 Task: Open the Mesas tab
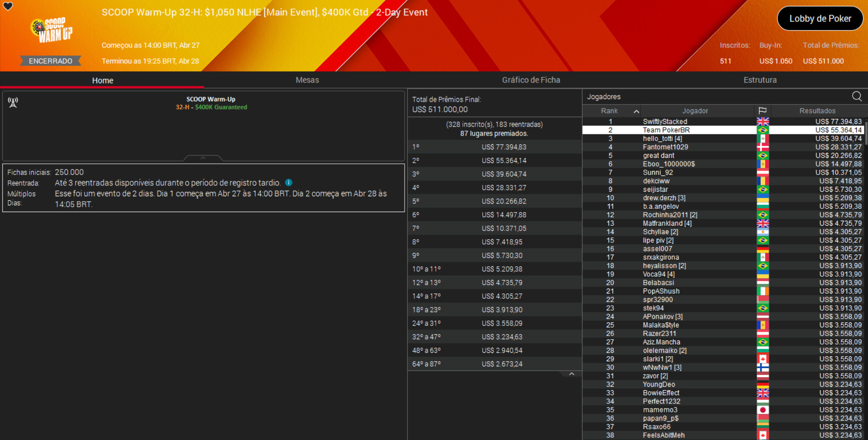[x=307, y=80]
